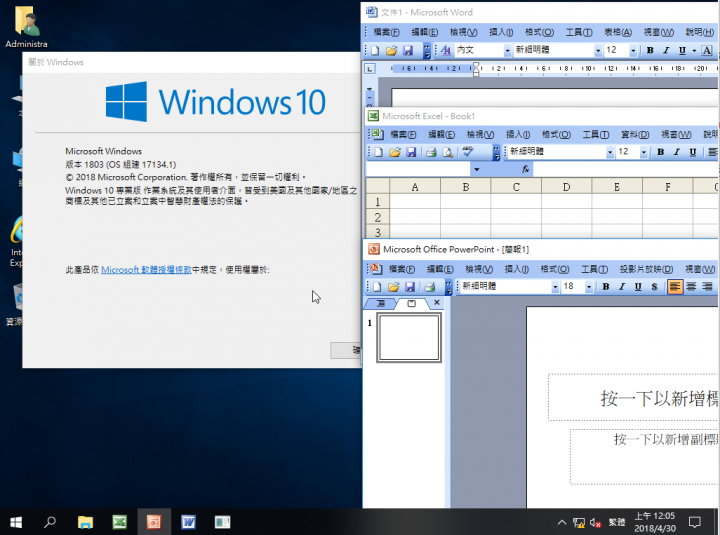Click the title placeholder on PowerPoint slide
The image size is (720, 535).
pos(634,397)
